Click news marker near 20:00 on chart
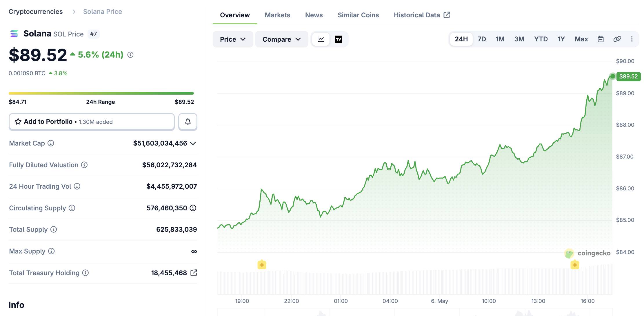 (262, 264)
